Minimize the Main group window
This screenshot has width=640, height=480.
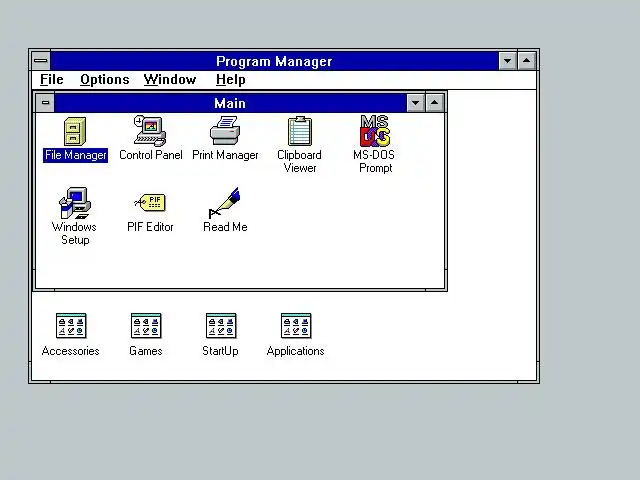[416, 103]
